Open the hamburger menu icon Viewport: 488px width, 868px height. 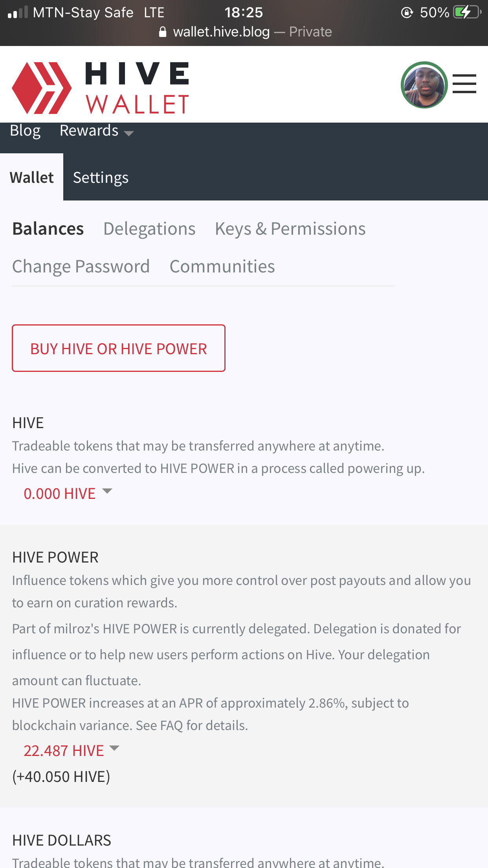(464, 84)
